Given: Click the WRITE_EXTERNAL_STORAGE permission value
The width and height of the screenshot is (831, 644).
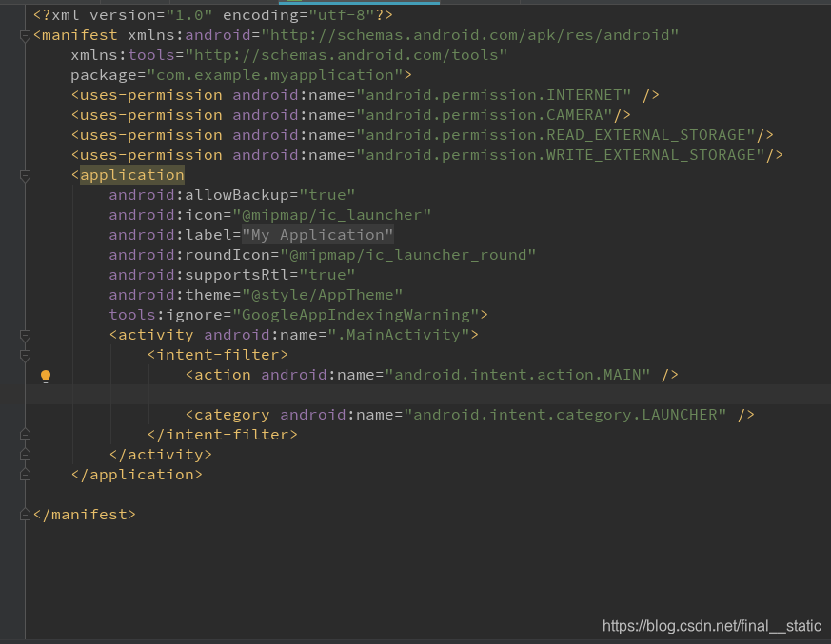Looking at the screenshot, I should point(561,155).
